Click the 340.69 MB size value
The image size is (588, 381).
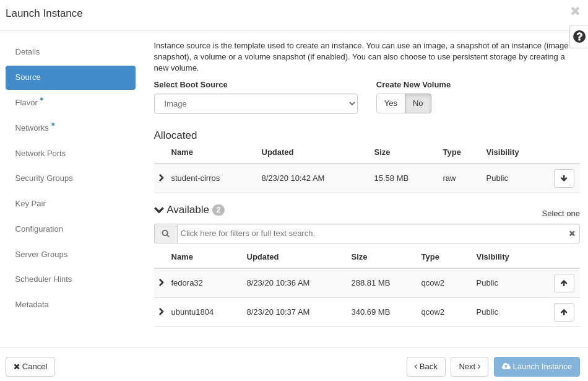pos(371,312)
